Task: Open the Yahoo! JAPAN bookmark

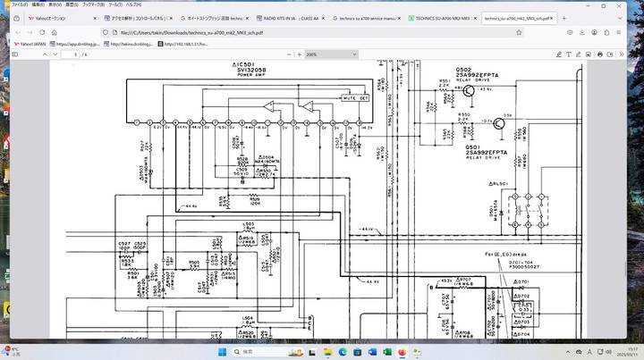Action: coord(30,43)
